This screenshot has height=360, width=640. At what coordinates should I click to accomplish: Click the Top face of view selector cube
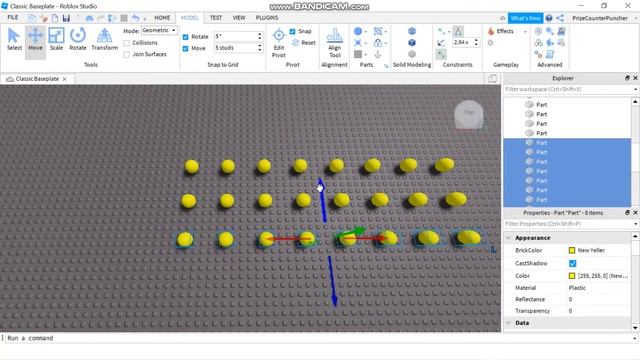469,113
